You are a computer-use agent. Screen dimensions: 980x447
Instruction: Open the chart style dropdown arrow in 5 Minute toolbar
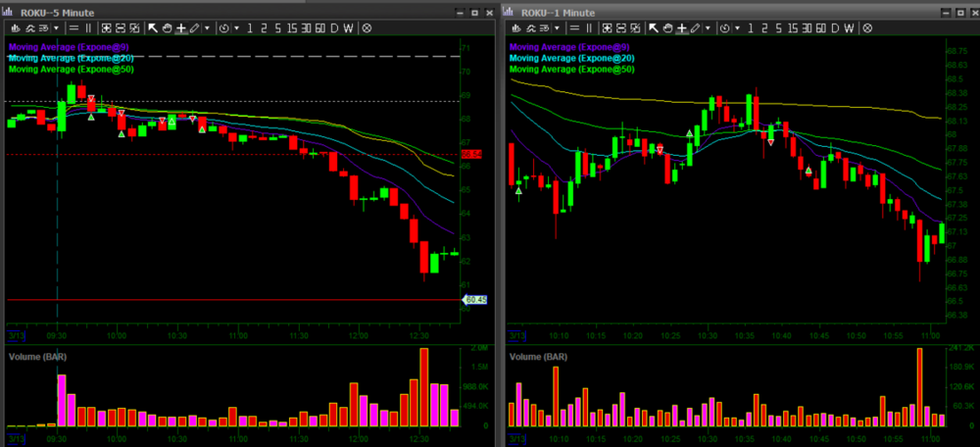(58, 28)
